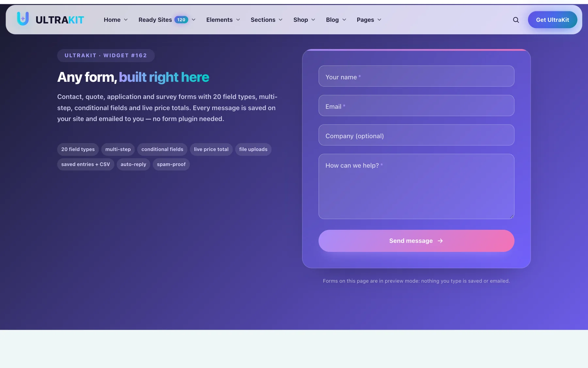Screen dimensions: 588x368
Task: Click the ULTRAKIT wordmark text
Action: [60, 20]
